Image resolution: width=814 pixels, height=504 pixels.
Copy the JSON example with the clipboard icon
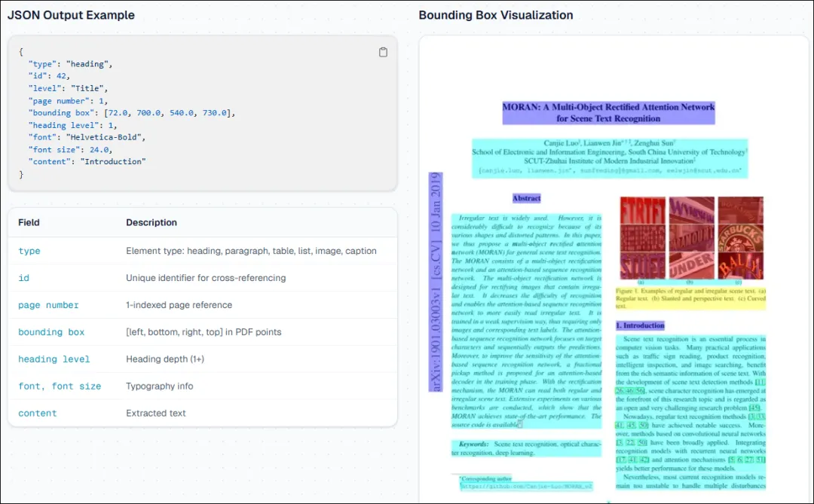coord(383,52)
